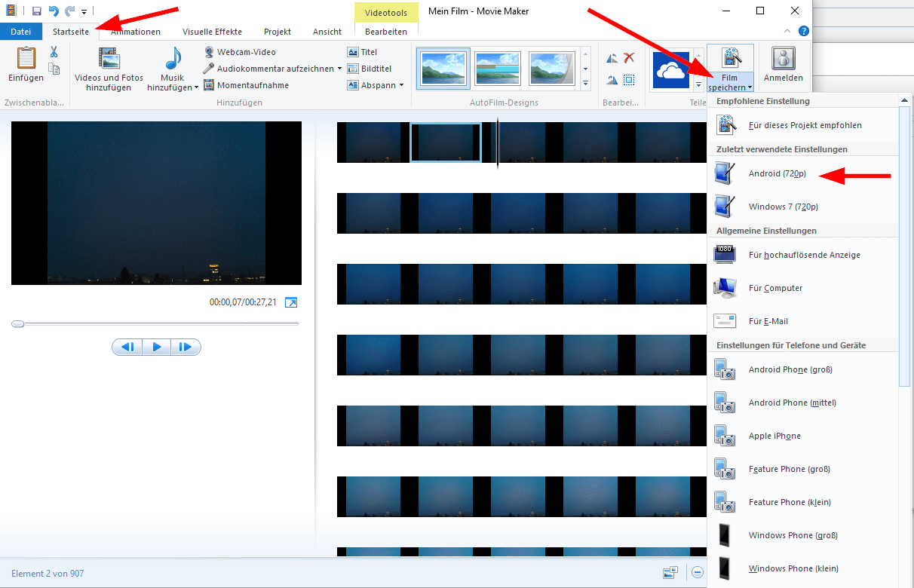Zoom out the timeline with minus button
This screenshot has height=588, width=914.
tap(698, 573)
